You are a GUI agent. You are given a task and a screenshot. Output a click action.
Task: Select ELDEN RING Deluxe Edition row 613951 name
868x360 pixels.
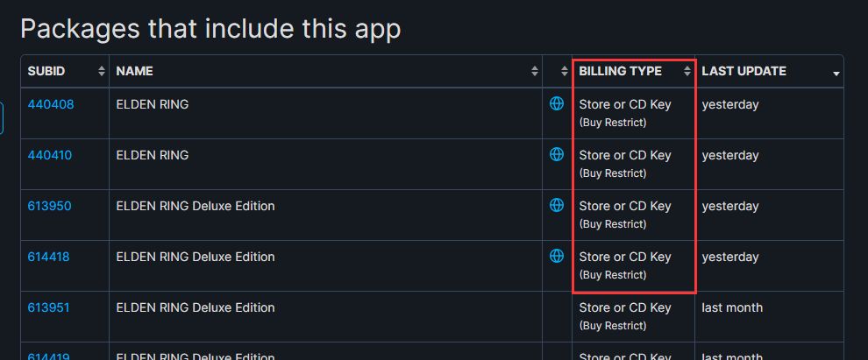[196, 307]
